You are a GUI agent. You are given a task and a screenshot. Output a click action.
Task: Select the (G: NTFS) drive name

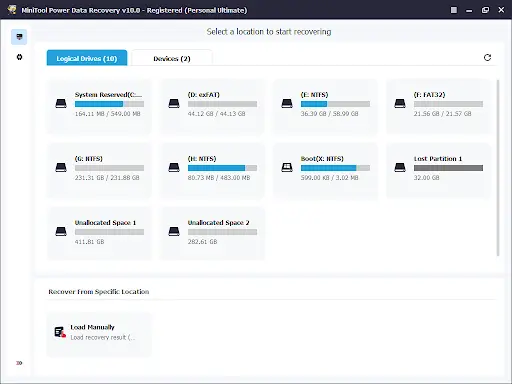89,159
